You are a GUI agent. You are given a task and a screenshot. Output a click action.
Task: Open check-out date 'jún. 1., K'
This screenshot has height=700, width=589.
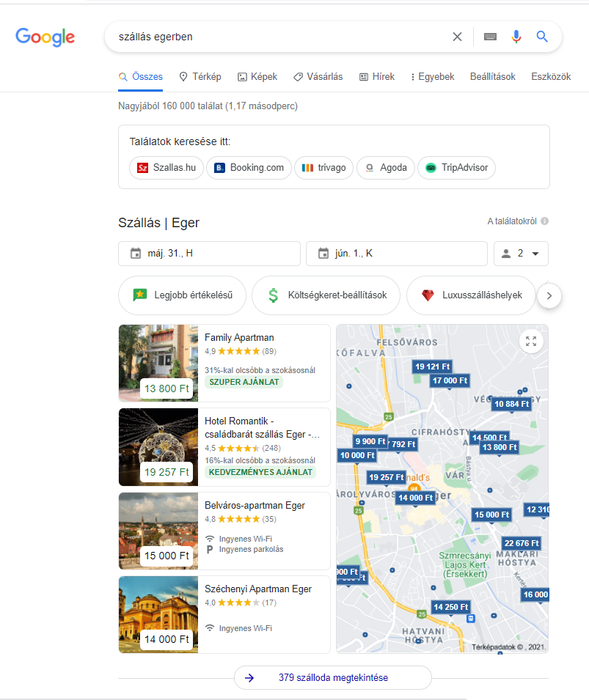click(396, 254)
